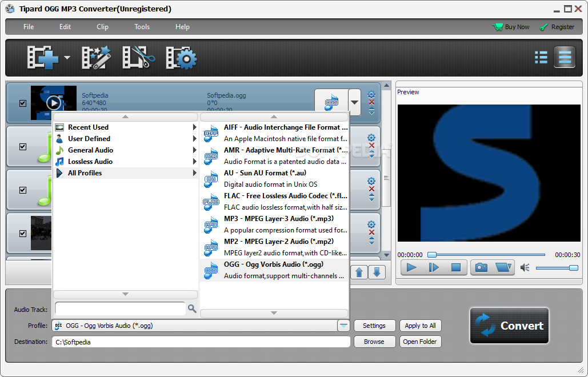Start conversion with the Convert button
This screenshot has width=588, height=377.
click(509, 326)
